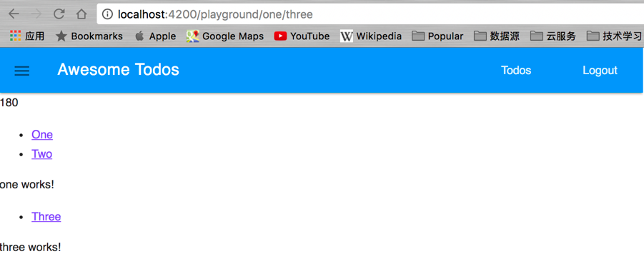Reload the page with the refresh icon
This screenshot has width=644, height=264.
pyautogui.click(x=59, y=14)
